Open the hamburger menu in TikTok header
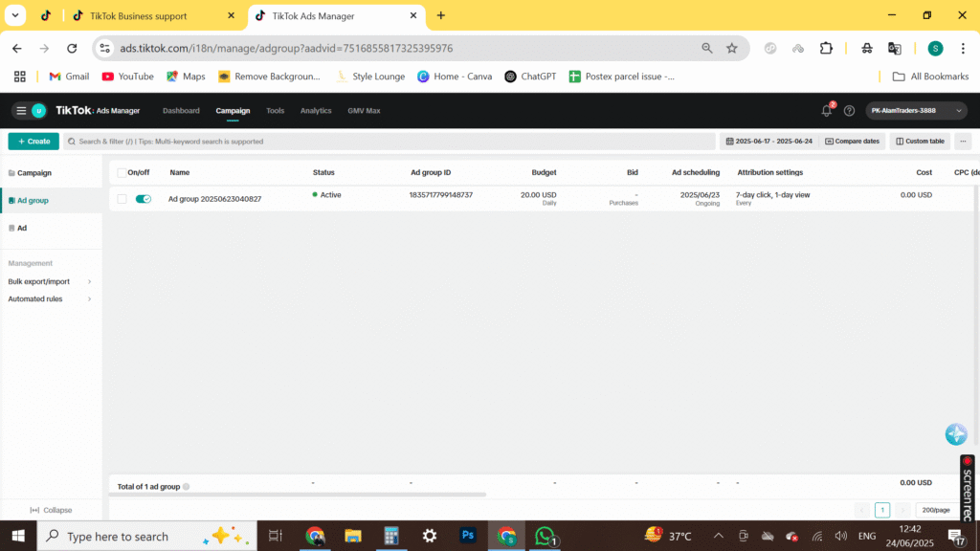Image resolution: width=980 pixels, height=551 pixels. coord(21,111)
